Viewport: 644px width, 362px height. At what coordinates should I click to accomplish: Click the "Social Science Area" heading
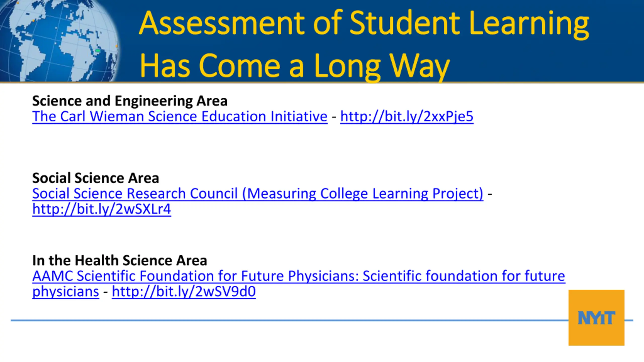pyautogui.click(x=96, y=178)
